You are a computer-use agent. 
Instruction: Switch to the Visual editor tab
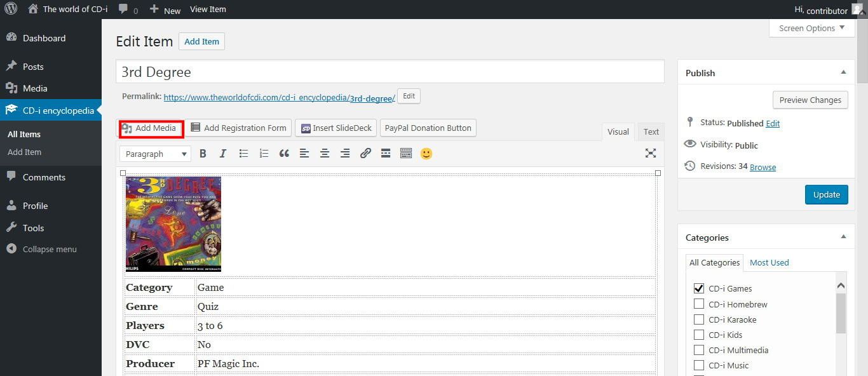point(618,131)
